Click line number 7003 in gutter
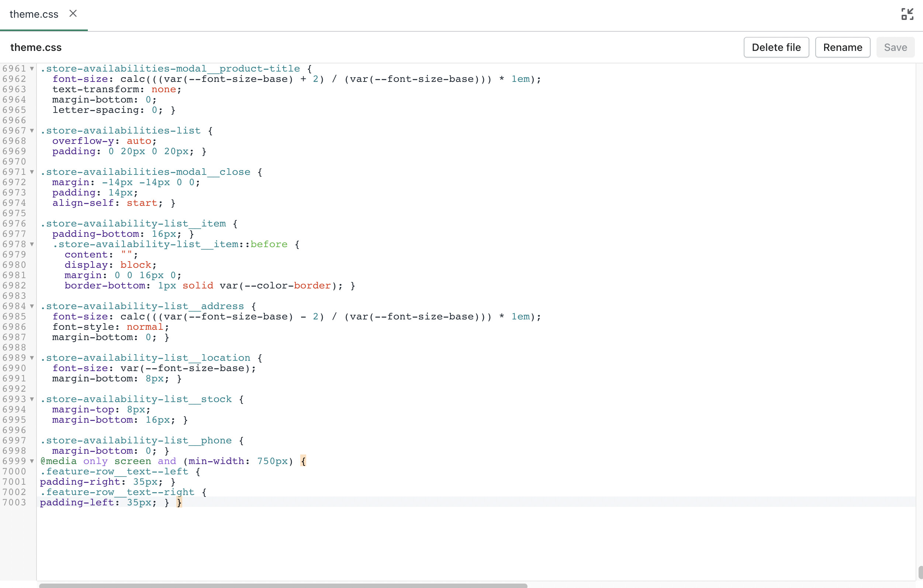Viewport: 923px width, 588px height. coord(14,502)
